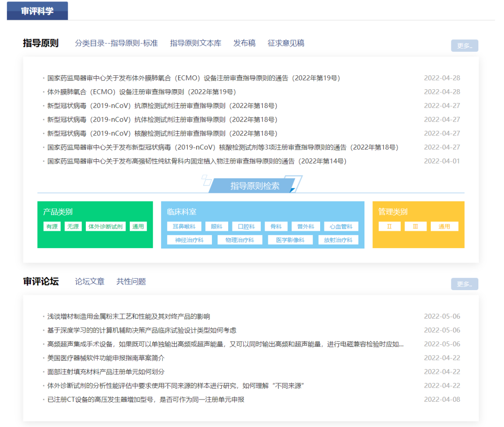Open 面部注射填充材料产品注册单元如何划分
The height and width of the screenshot is (427, 504).
click(x=106, y=372)
